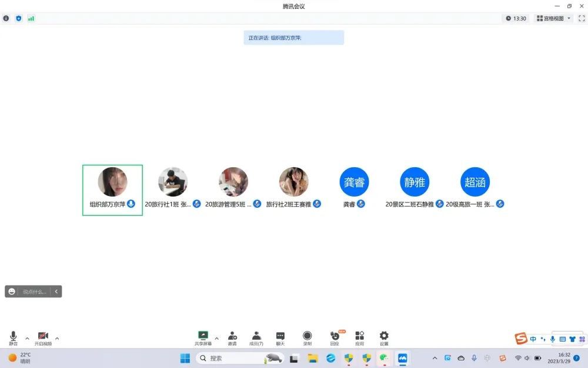This screenshot has width=588, height=368.
Task: Toggle the 静音 microphone mute button
Action: [13, 337]
